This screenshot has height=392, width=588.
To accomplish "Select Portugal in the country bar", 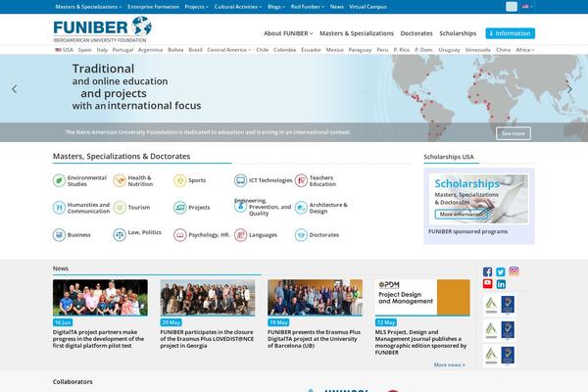I will point(122,50).
